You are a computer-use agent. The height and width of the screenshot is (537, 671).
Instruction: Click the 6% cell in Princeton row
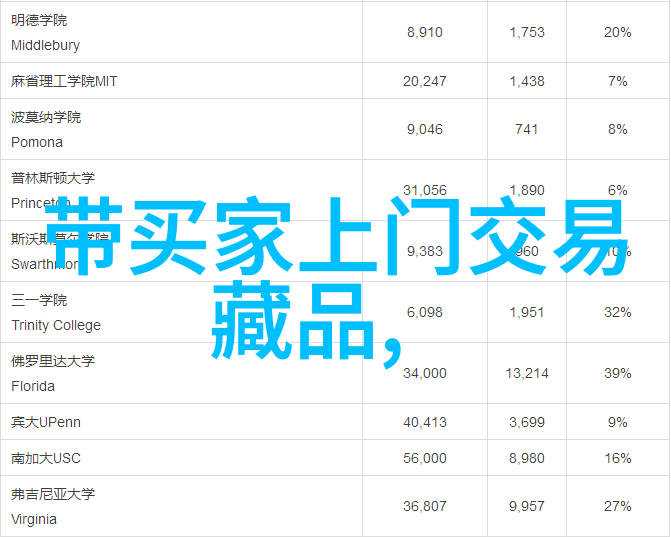coord(618,190)
